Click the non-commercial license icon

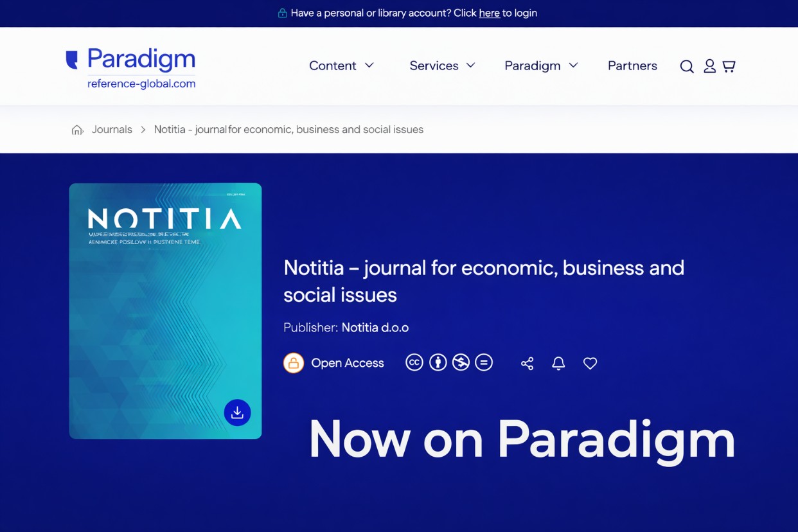(461, 362)
